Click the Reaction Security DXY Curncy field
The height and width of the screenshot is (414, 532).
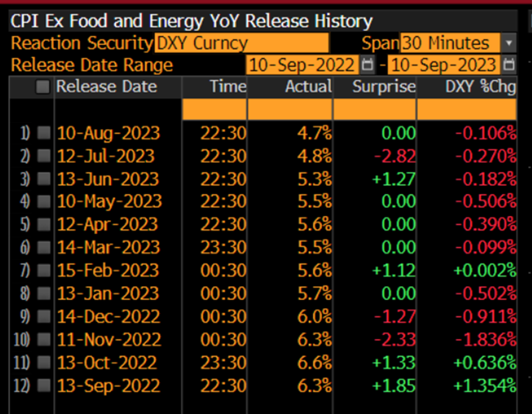242,43
